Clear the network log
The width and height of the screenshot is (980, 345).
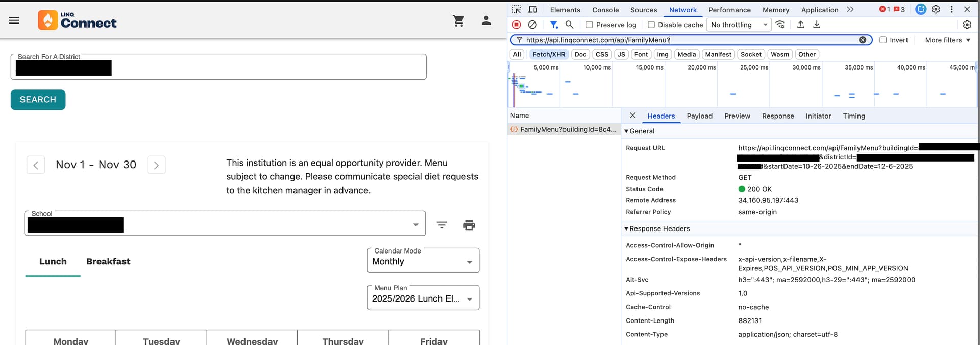(532, 25)
